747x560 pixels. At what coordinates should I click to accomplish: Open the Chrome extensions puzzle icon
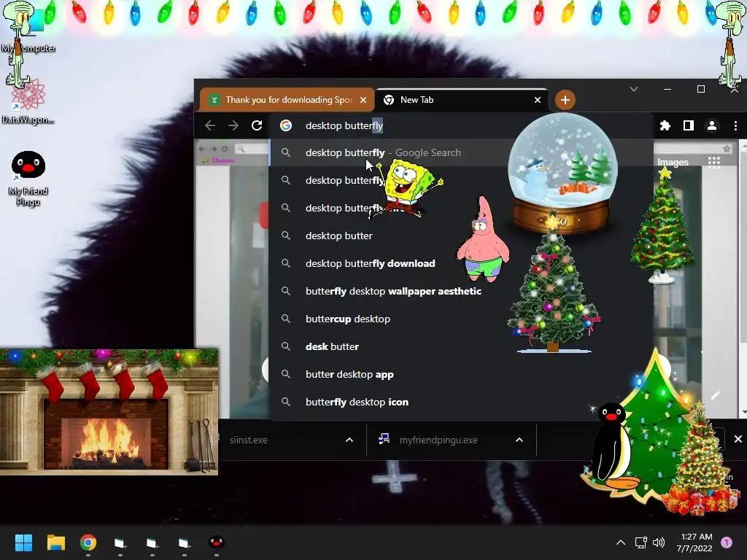[x=665, y=125]
